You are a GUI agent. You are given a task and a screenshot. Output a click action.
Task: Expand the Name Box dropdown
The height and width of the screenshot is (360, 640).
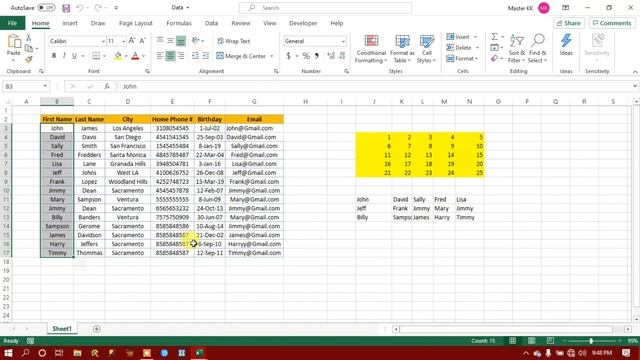(45, 86)
